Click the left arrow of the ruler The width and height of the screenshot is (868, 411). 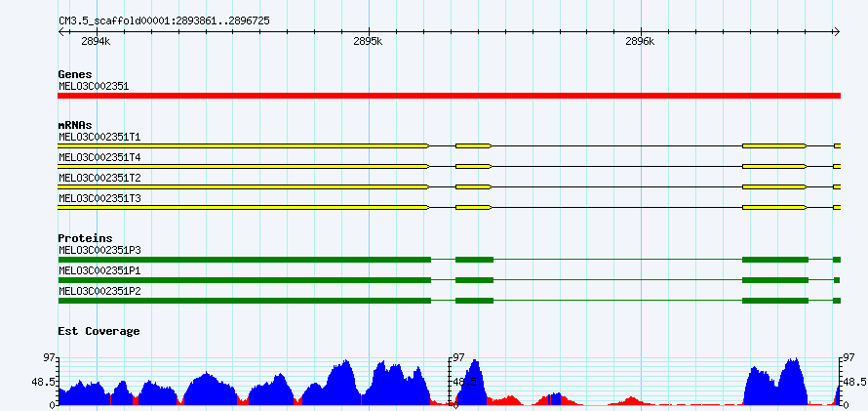[61, 31]
